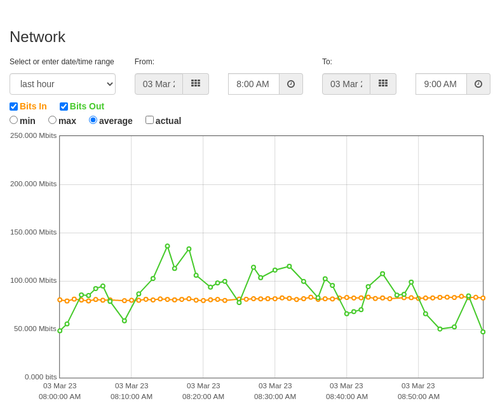Enable the actual checkbox
The height and width of the screenshot is (403, 500).
point(150,120)
